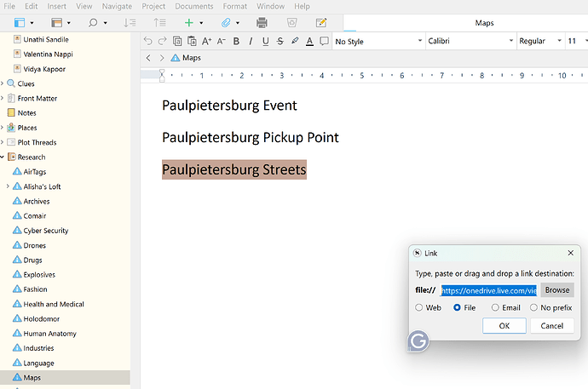This screenshot has height=389, width=588.
Task: Select the Holodomor research item
Action: (42, 319)
